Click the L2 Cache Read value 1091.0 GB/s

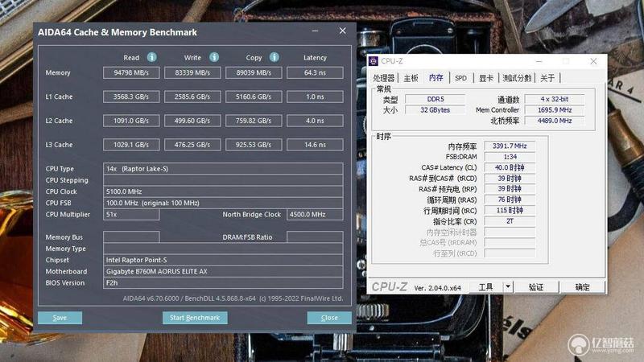tap(131, 121)
